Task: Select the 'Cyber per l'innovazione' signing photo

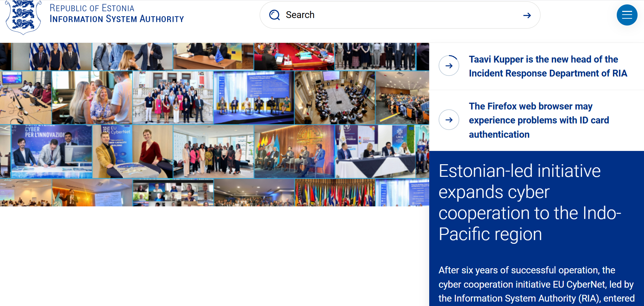Action: [x=51, y=151]
